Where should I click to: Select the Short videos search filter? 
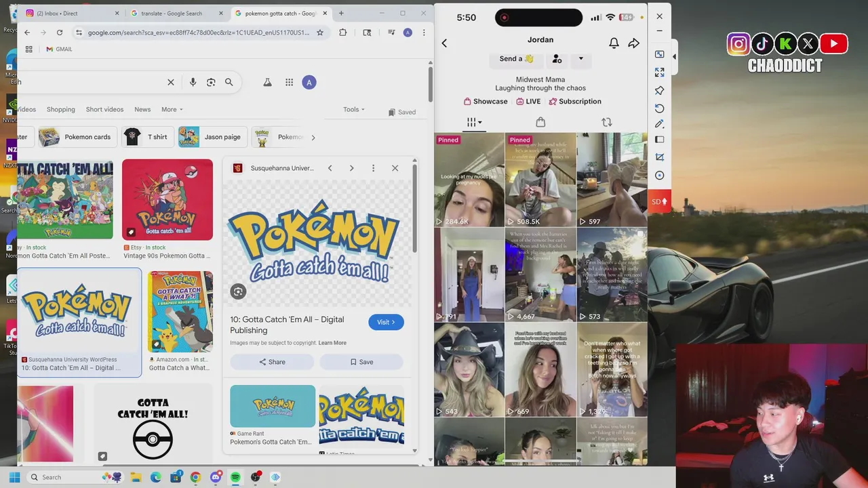point(104,109)
